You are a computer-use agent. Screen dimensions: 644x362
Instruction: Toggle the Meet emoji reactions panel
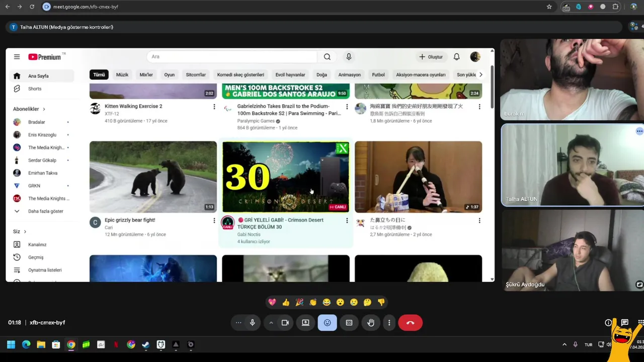pos(327,323)
